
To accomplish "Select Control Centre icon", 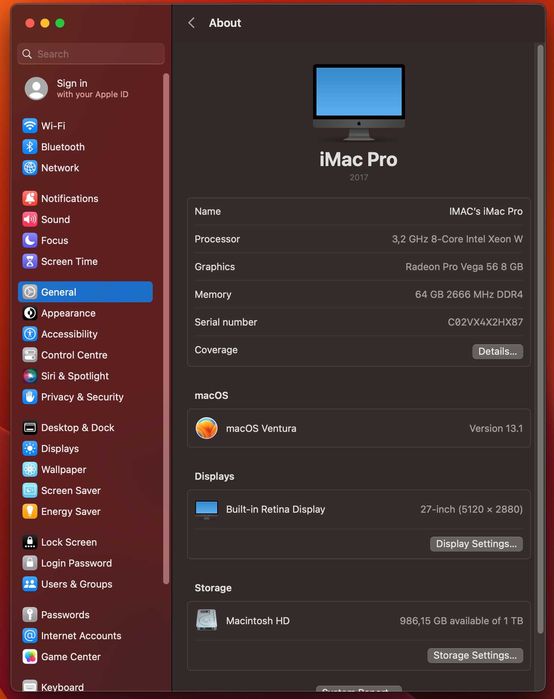I will pos(30,355).
